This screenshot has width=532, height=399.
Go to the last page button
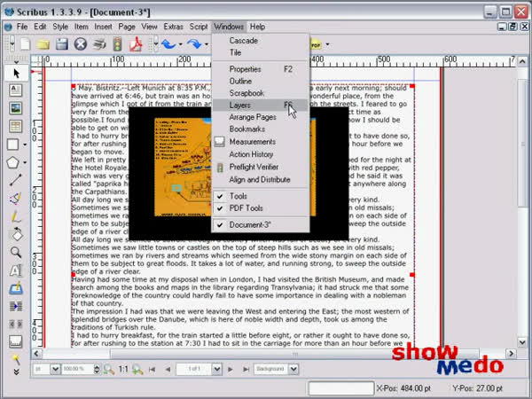coord(246,369)
